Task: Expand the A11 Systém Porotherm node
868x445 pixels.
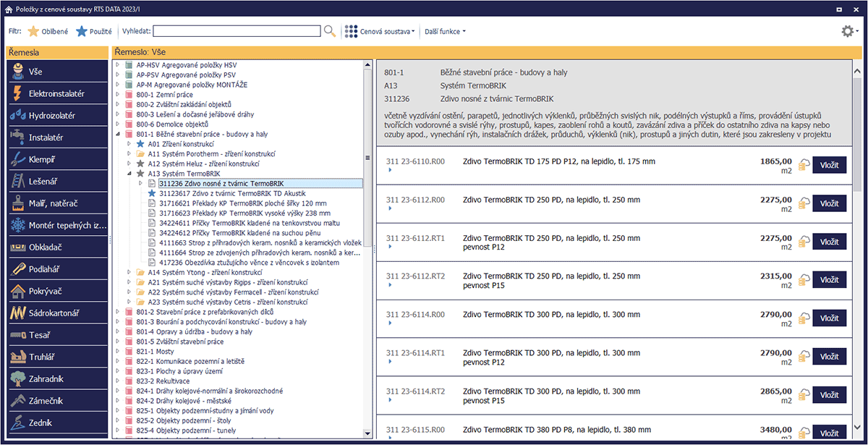Action: tap(129, 154)
